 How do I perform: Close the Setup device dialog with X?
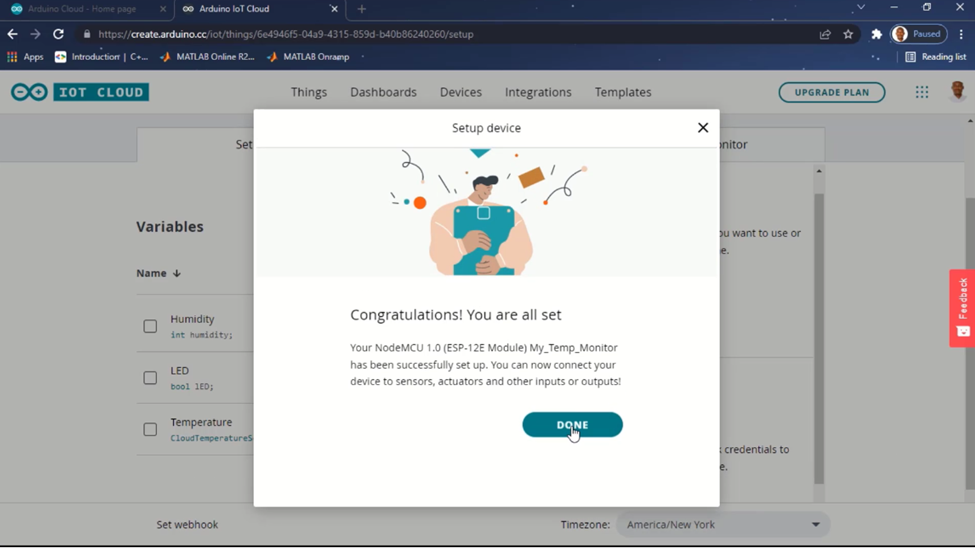tap(703, 128)
